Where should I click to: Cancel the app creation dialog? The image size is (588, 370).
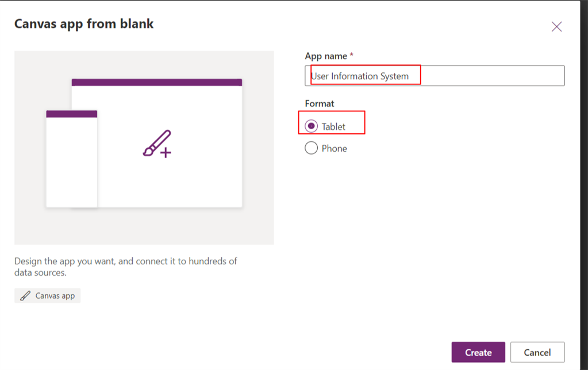coord(537,352)
